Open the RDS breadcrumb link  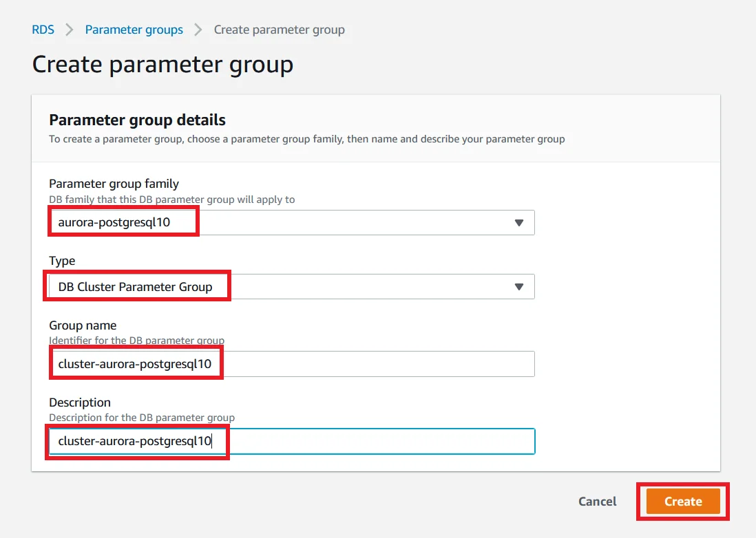pyautogui.click(x=43, y=30)
